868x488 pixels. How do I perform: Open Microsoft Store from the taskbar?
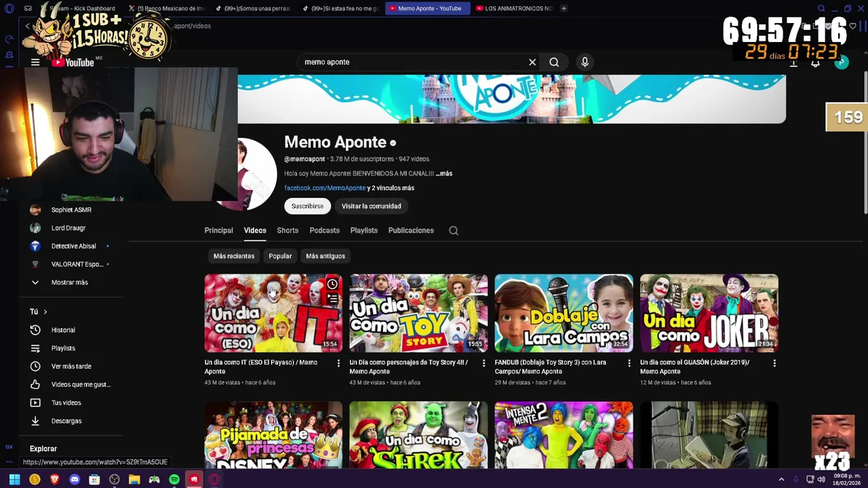coord(94,479)
